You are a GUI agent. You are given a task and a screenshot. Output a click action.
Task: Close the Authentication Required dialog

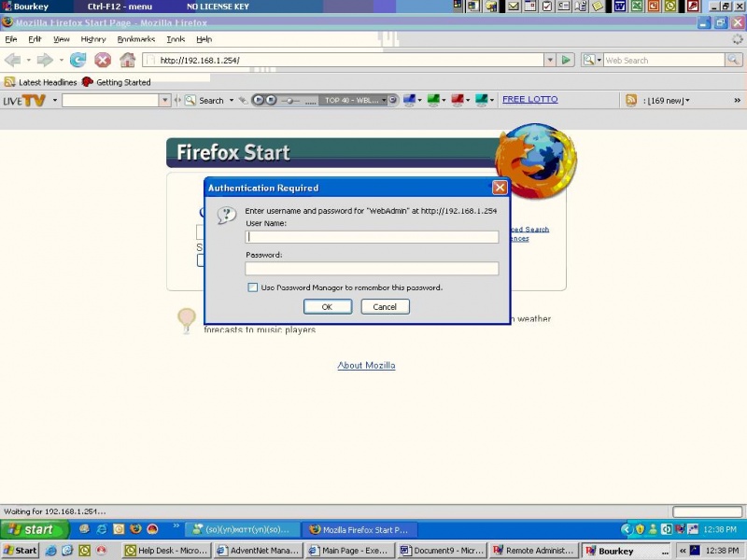pyautogui.click(x=500, y=188)
